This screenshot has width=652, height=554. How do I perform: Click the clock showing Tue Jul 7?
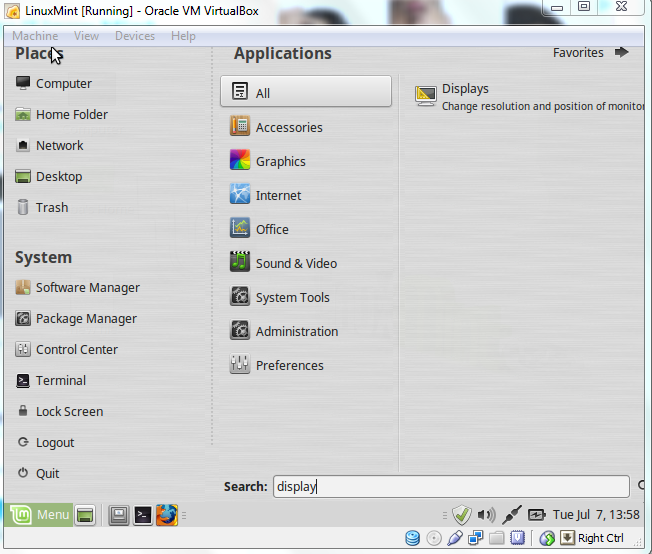[596, 515]
